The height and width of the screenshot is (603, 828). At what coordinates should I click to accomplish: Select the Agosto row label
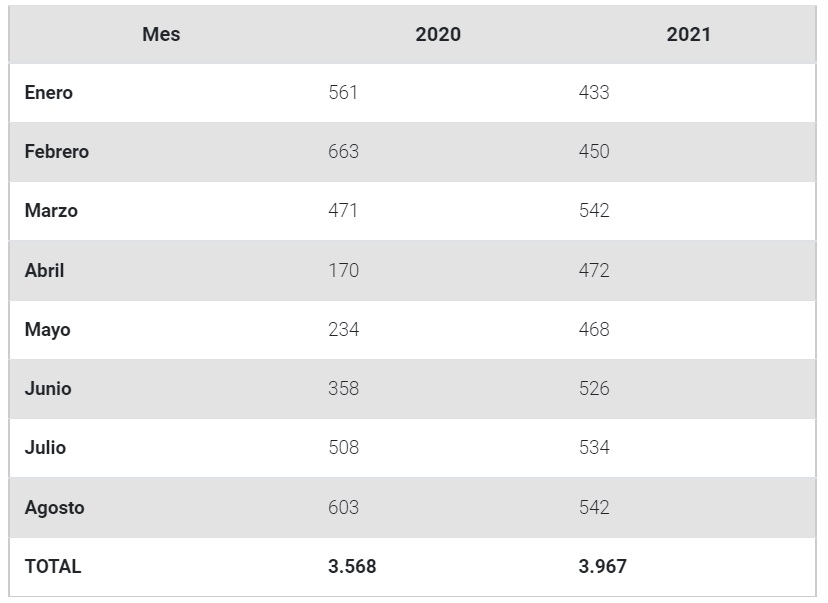pyautogui.click(x=55, y=507)
